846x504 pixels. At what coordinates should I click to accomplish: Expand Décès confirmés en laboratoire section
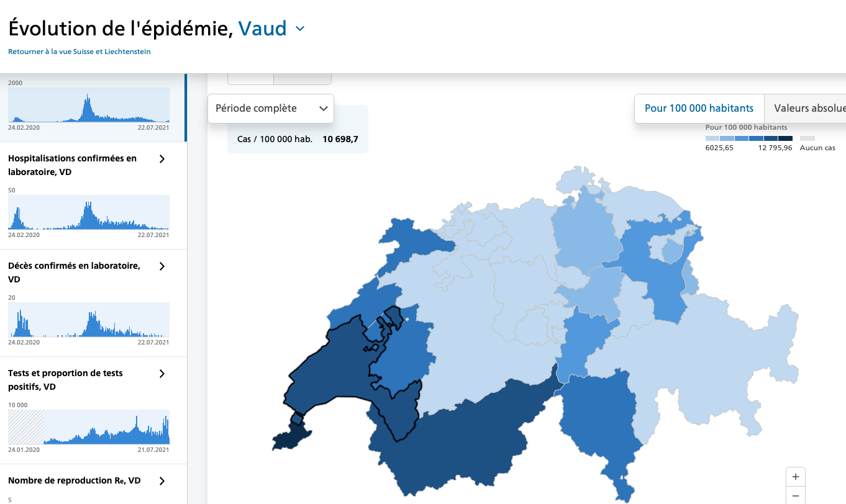162,266
